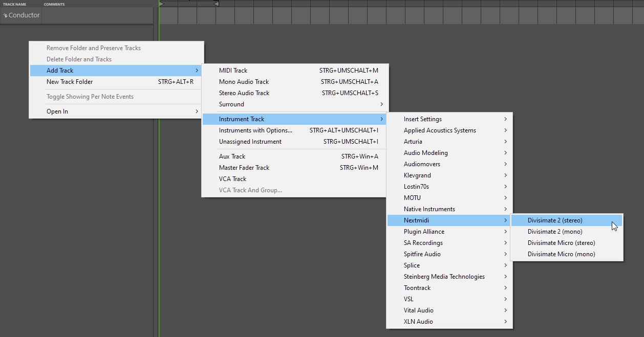The width and height of the screenshot is (644, 337).
Task: Expand the VSL submenu
Action: click(x=449, y=299)
